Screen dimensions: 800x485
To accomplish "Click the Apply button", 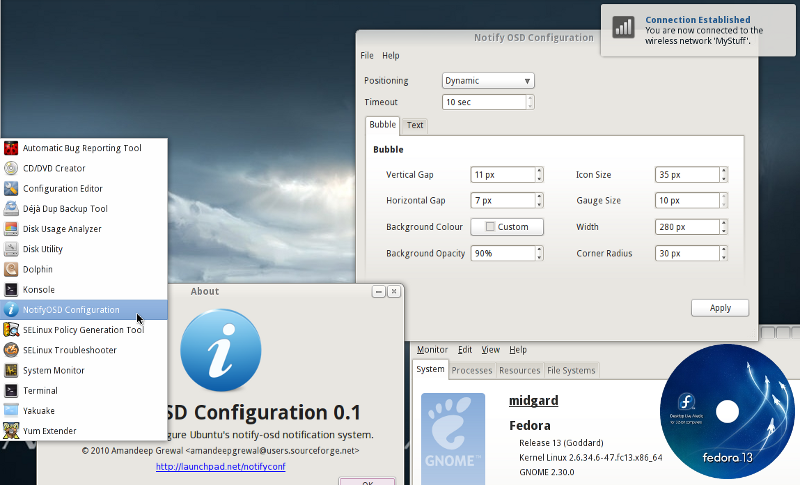I will pyautogui.click(x=720, y=308).
